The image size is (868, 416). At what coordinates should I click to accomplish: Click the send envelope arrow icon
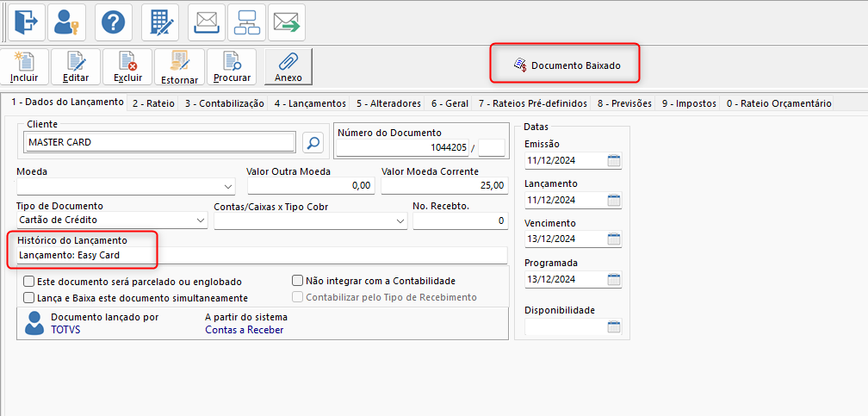point(287,22)
